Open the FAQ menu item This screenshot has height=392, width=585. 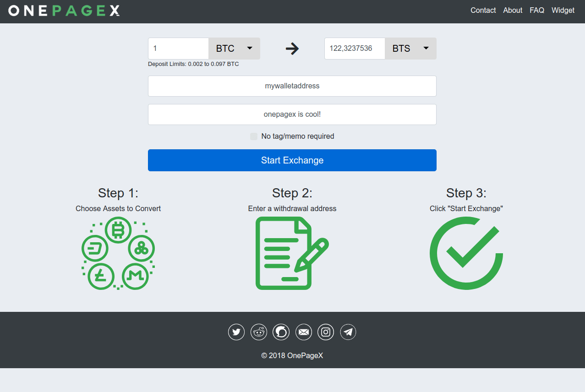(537, 10)
